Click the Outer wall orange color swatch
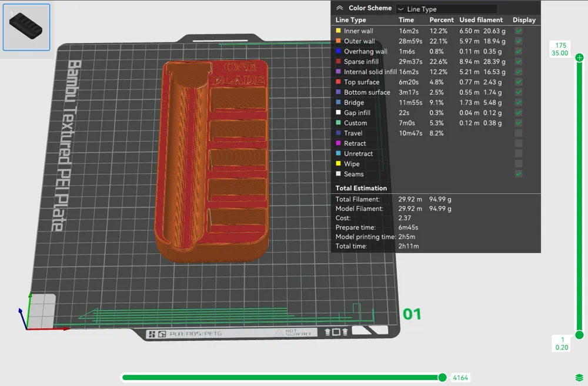Viewport: 588px width, 386px height. pyautogui.click(x=338, y=41)
